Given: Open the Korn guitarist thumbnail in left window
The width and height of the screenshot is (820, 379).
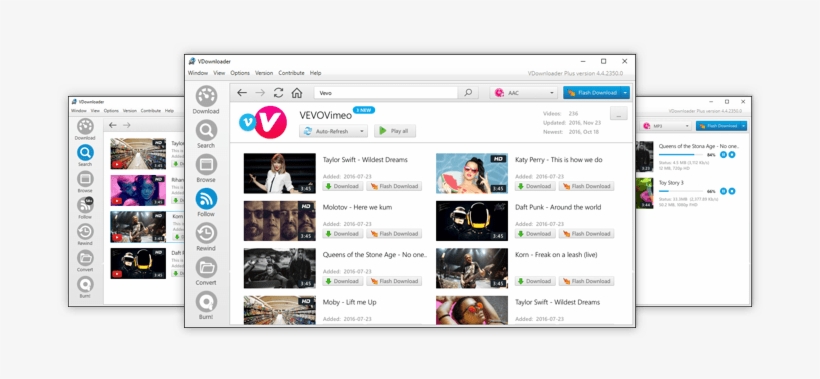Looking at the screenshot, I should 138,227.
